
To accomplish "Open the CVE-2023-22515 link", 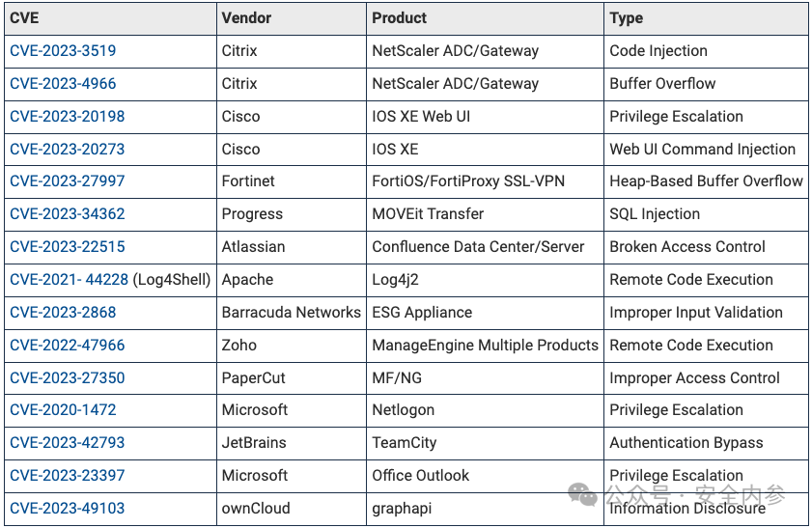I will [67, 247].
